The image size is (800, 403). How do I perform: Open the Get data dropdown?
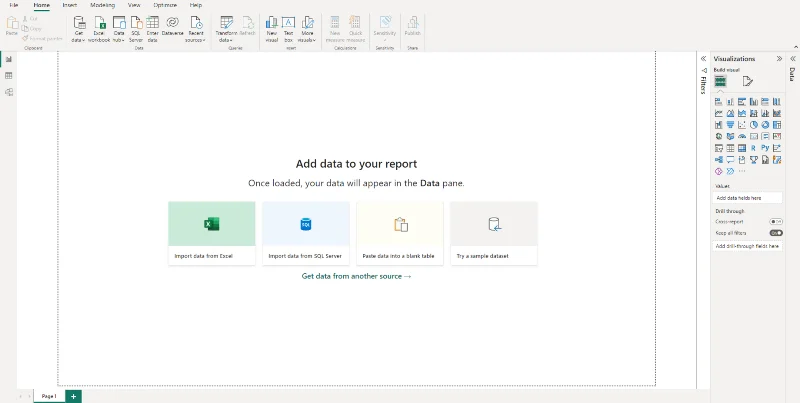point(79,29)
